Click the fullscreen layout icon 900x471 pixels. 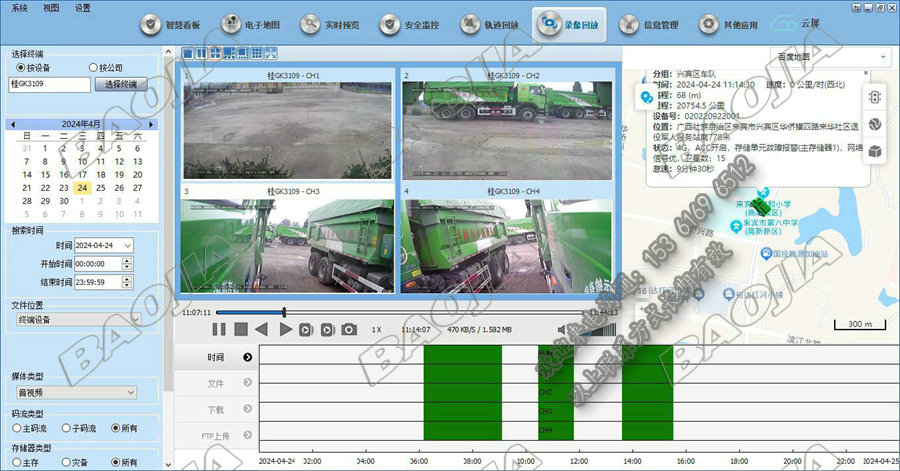(x=271, y=53)
